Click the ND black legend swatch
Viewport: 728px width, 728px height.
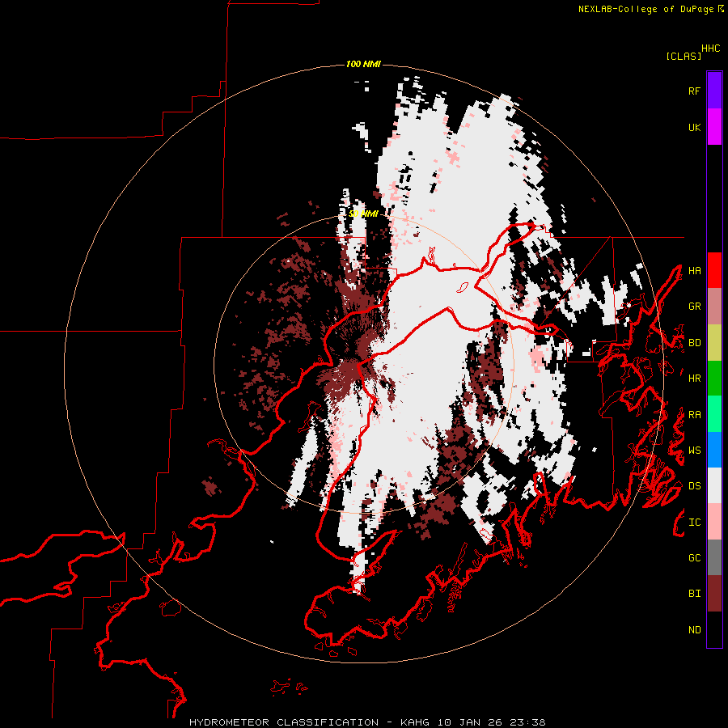pyautogui.click(x=714, y=629)
